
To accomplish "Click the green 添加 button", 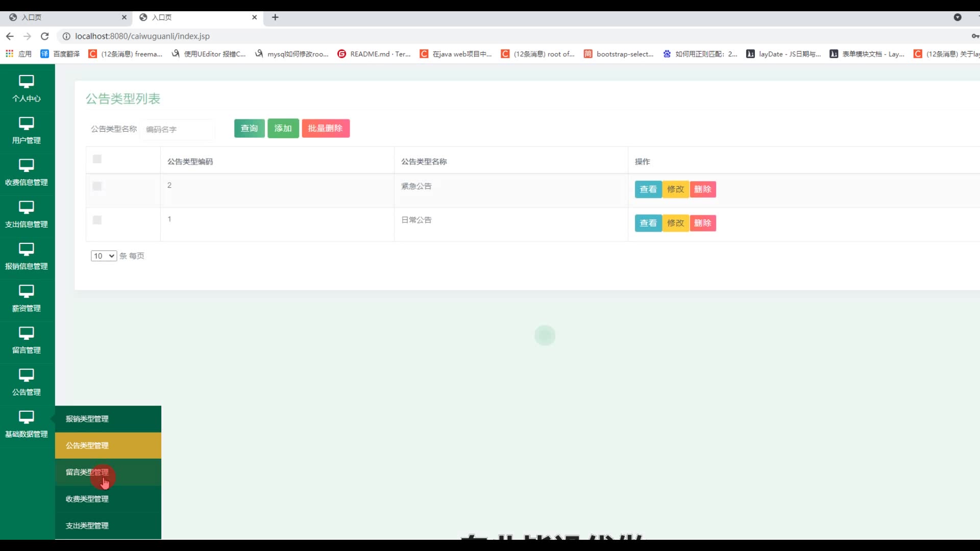I will (283, 128).
